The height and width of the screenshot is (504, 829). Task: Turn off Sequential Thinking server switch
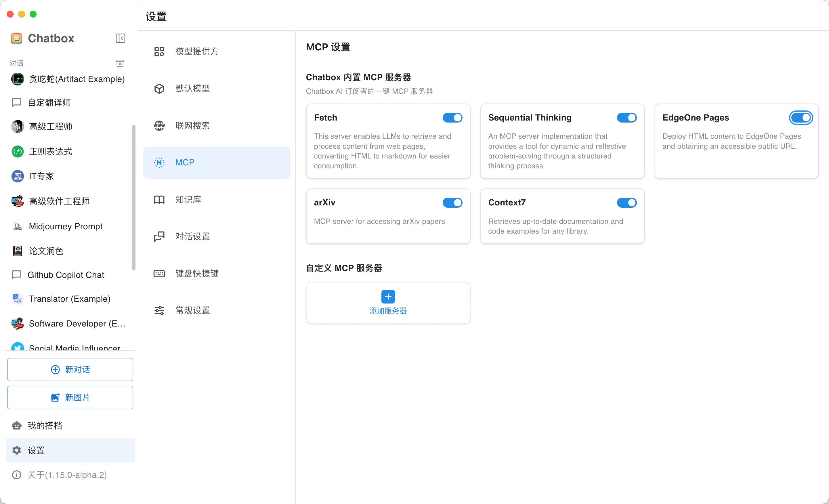(626, 118)
